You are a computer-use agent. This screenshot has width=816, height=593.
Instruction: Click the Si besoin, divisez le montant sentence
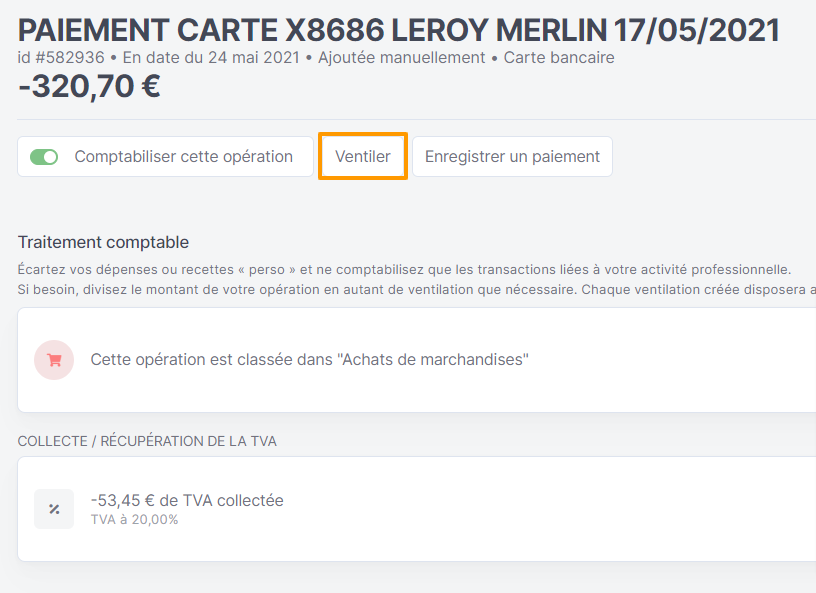[x=416, y=289]
